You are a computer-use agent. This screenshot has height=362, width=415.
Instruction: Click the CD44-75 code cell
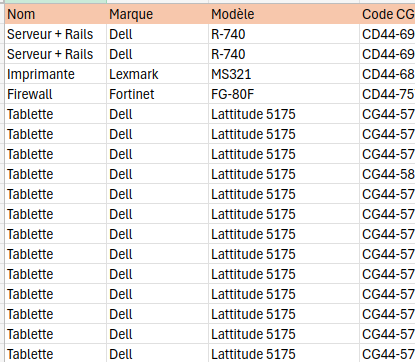pyautogui.click(x=387, y=94)
